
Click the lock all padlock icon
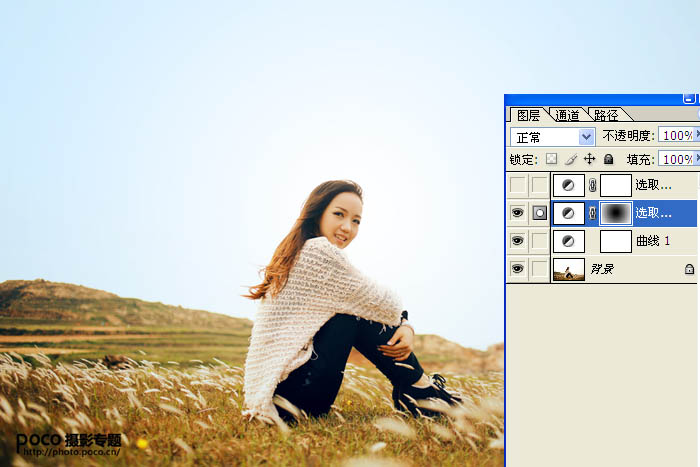608,159
